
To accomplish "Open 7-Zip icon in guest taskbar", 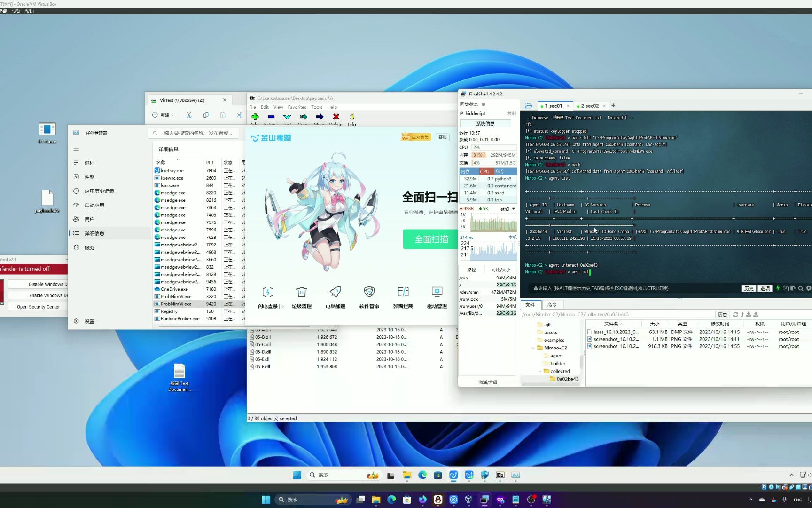I will (500, 475).
